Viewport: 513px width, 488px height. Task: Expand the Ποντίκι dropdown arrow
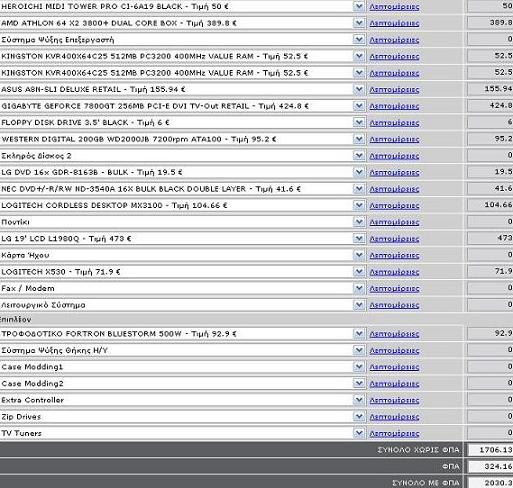tap(359, 222)
